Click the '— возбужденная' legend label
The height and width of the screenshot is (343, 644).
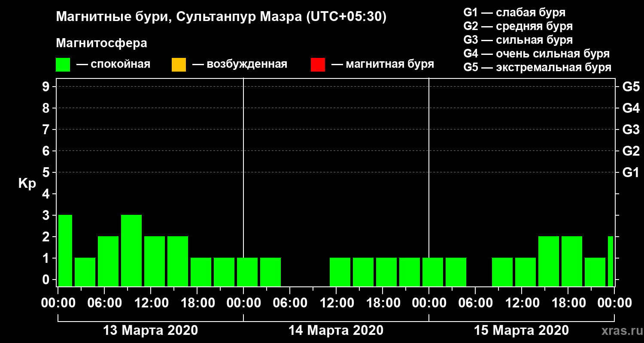coord(240,65)
